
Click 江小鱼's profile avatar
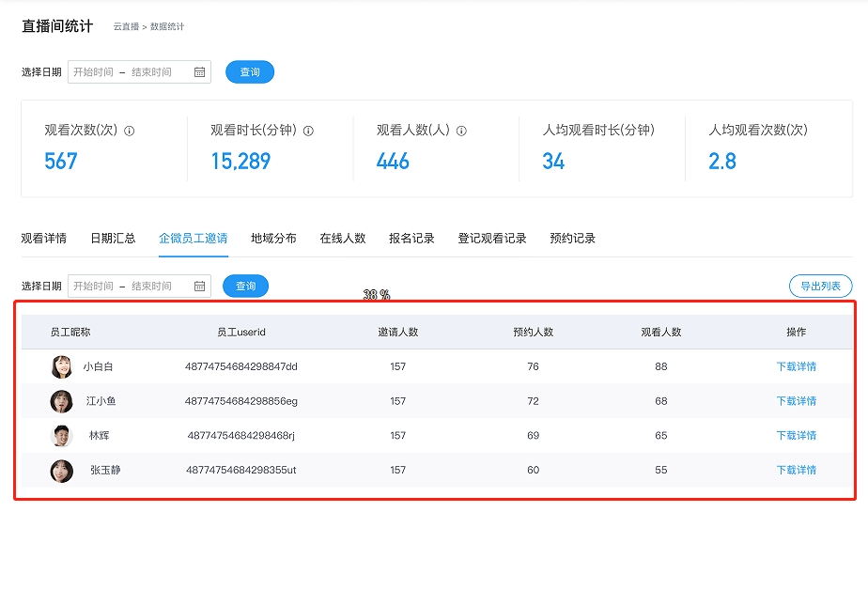(63, 401)
